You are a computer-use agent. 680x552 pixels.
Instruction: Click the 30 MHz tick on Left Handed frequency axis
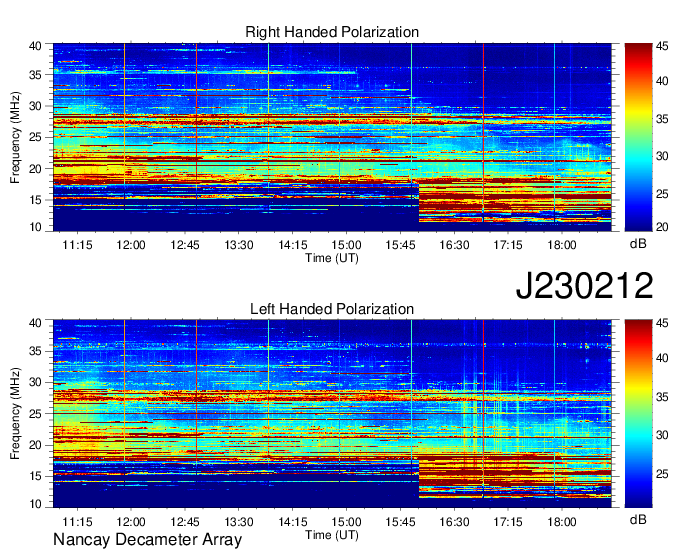pyautogui.click(x=36, y=382)
